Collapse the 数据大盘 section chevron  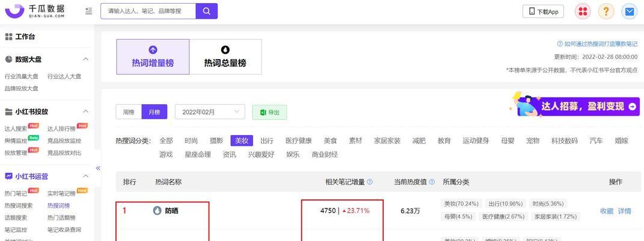click(86, 59)
